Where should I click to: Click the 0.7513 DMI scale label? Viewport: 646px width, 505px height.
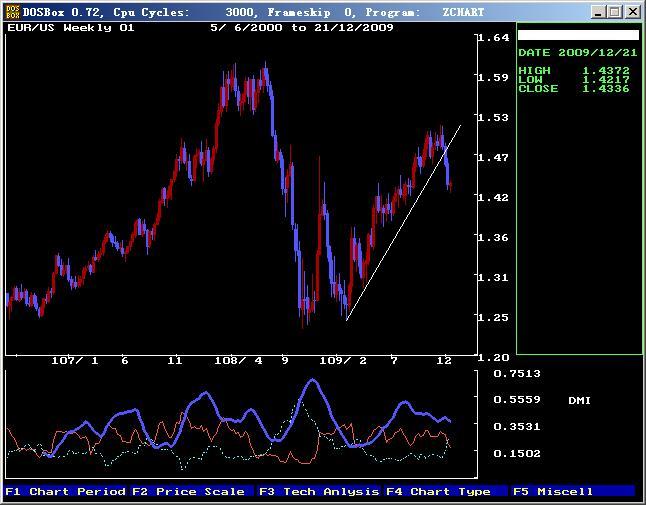[517, 374]
